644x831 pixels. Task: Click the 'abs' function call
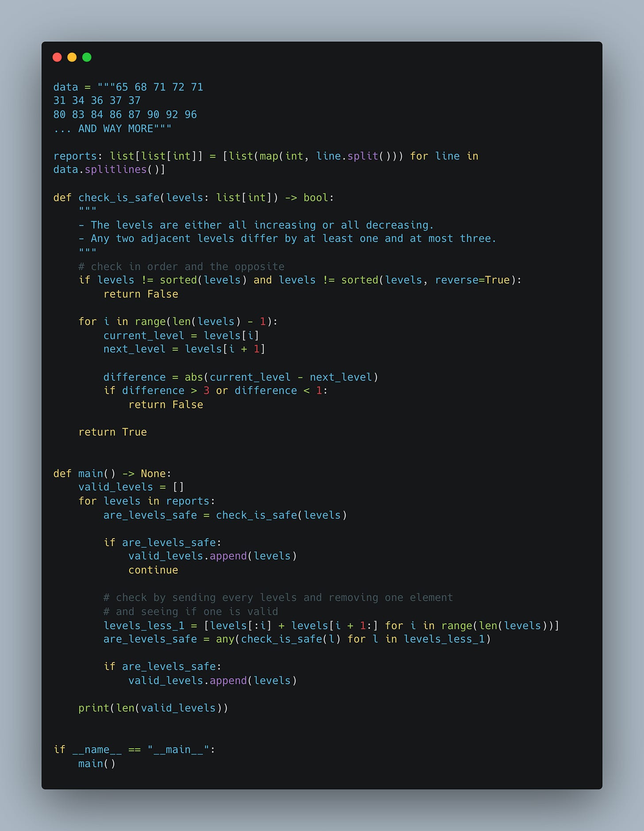pyautogui.click(x=194, y=377)
